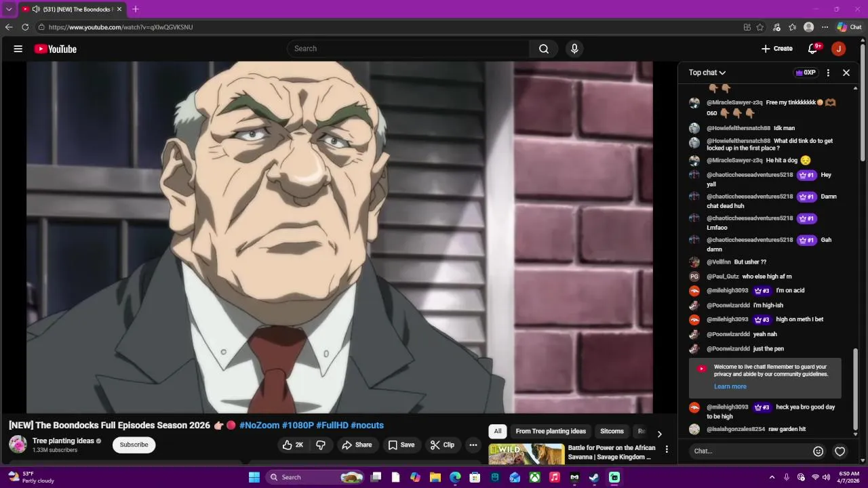Click the Create button
Image resolution: width=868 pixels, height=488 pixels.
(777, 49)
